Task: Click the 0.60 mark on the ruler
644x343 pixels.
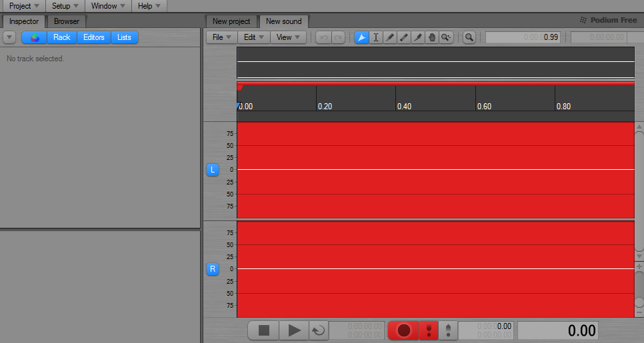Action: [x=484, y=107]
